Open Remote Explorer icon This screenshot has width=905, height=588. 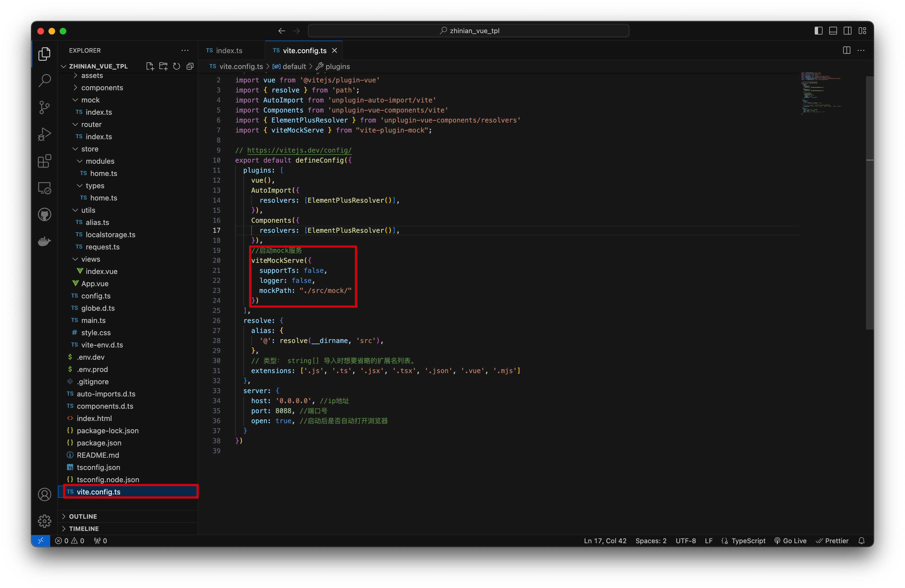pos(45,188)
